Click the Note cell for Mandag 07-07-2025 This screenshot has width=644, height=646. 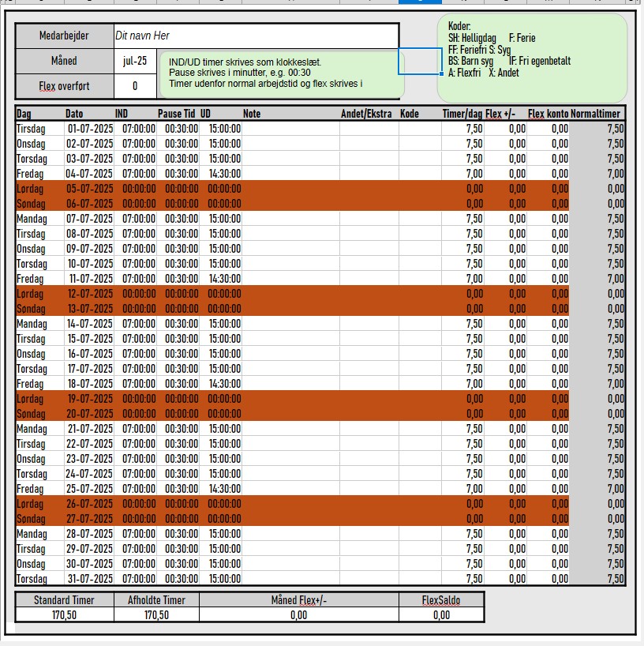coord(292,219)
